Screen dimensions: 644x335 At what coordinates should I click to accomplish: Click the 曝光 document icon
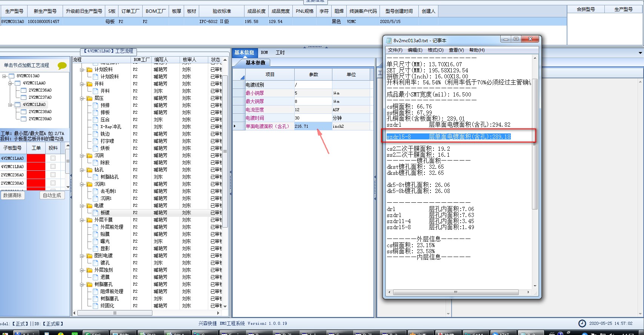96,242
